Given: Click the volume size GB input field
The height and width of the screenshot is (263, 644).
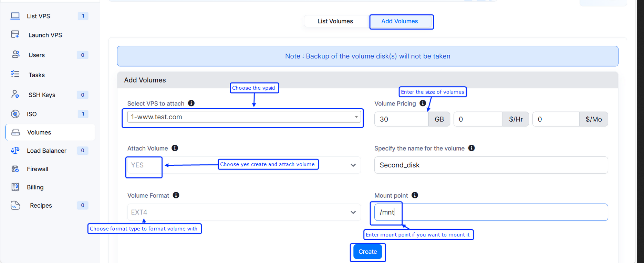Looking at the screenshot, I should click(401, 119).
